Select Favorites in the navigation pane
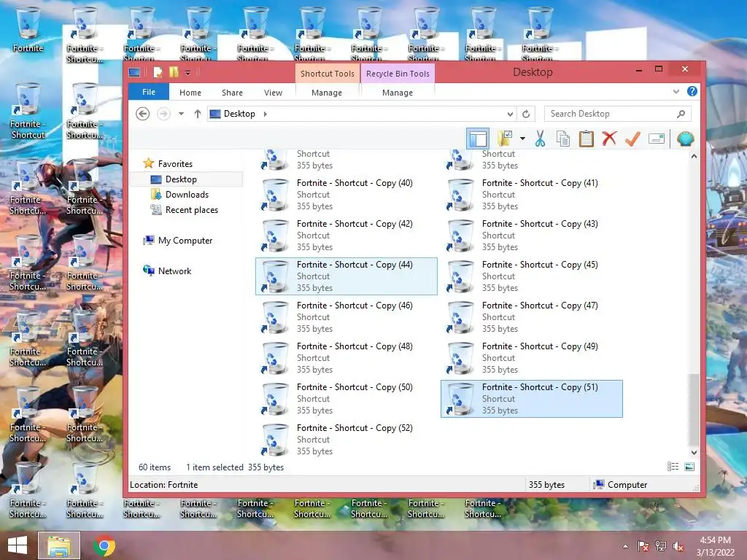 pos(175,164)
